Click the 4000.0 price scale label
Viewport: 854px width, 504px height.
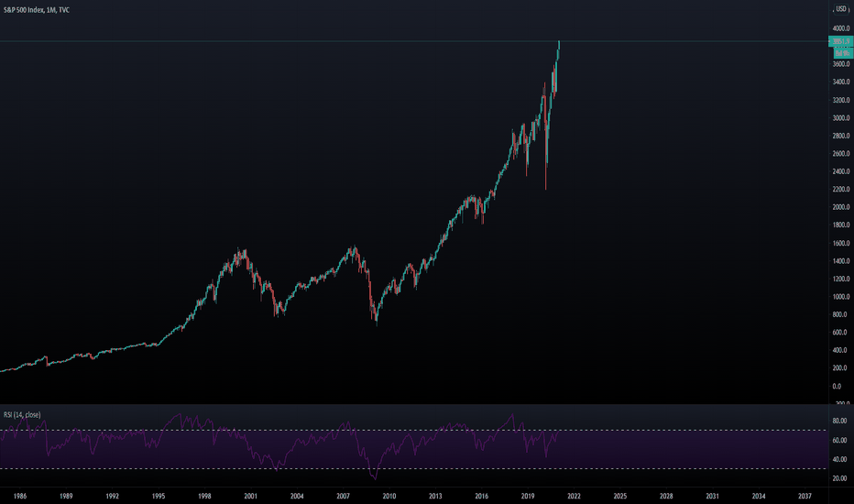click(x=841, y=28)
